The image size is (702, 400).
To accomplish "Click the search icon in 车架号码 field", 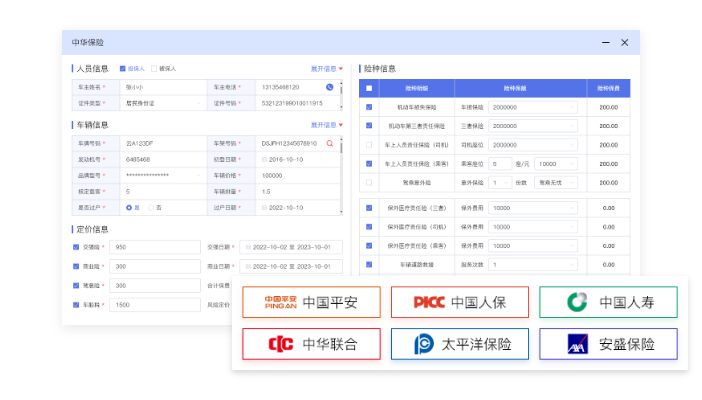I will (x=329, y=144).
